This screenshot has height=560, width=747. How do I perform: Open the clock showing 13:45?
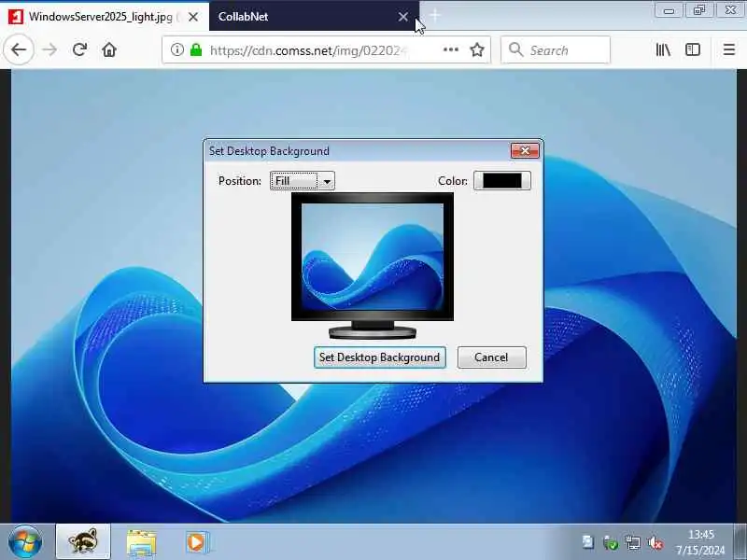click(701, 542)
